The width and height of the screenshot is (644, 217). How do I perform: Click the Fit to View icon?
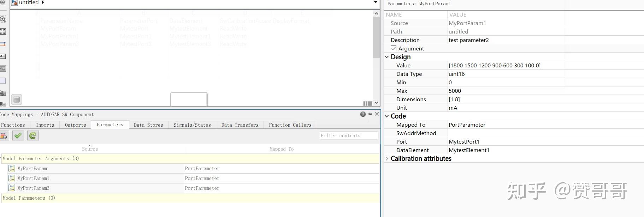pos(3,31)
